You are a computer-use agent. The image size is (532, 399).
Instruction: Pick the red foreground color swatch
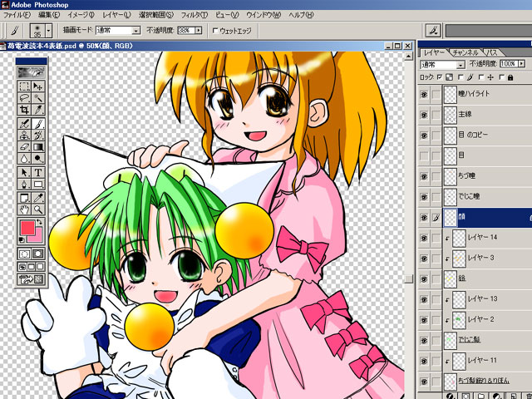pyautogui.click(x=27, y=228)
